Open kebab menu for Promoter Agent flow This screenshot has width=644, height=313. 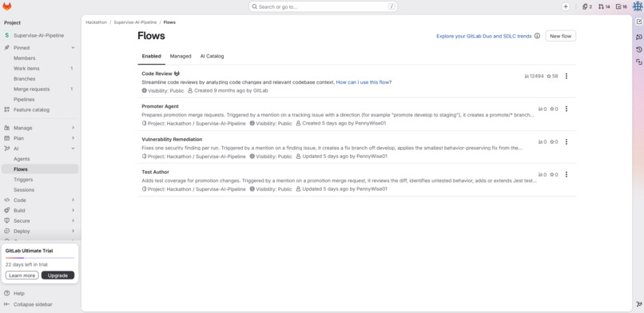[x=566, y=109]
